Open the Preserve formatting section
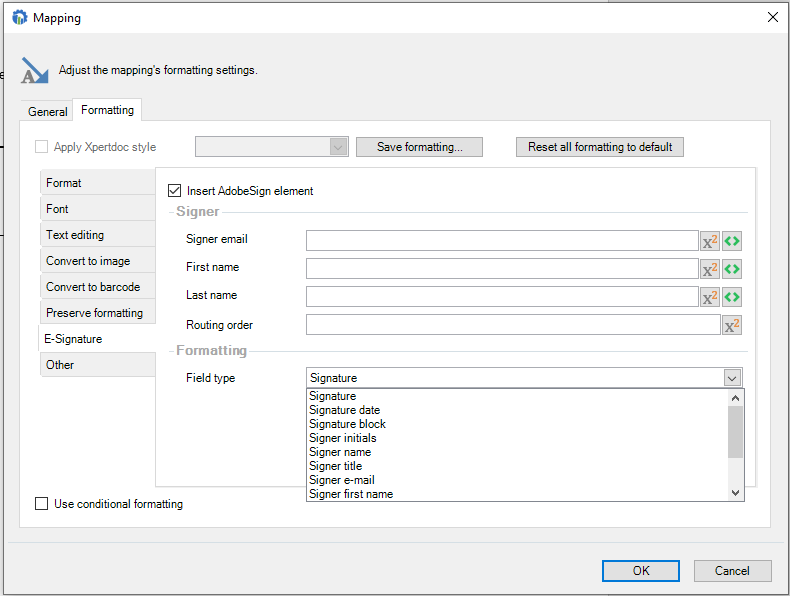This screenshot has height=596, width=790. click(98, 313)
